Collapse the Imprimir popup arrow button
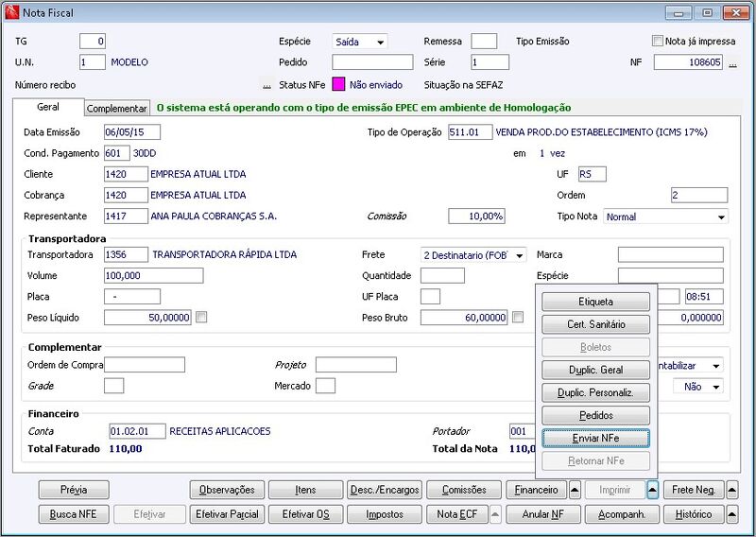 652,490
